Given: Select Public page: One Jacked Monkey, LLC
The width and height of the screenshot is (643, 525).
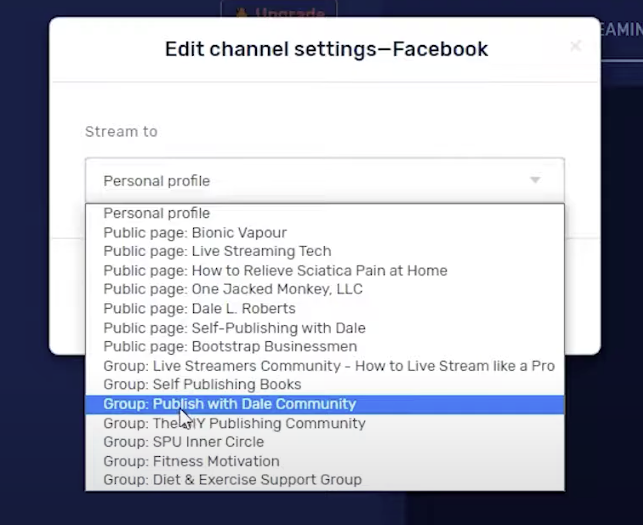Looking at the screenshot, I should point(325,289).
